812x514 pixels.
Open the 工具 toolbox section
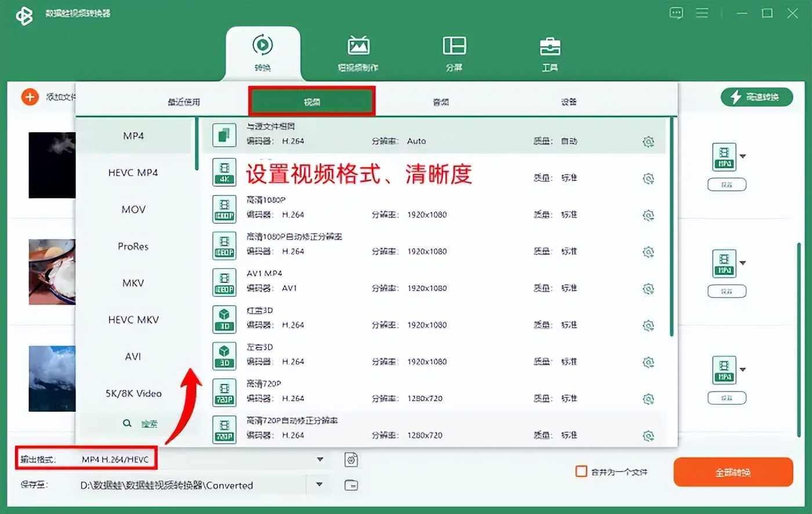tap(549, 52)
